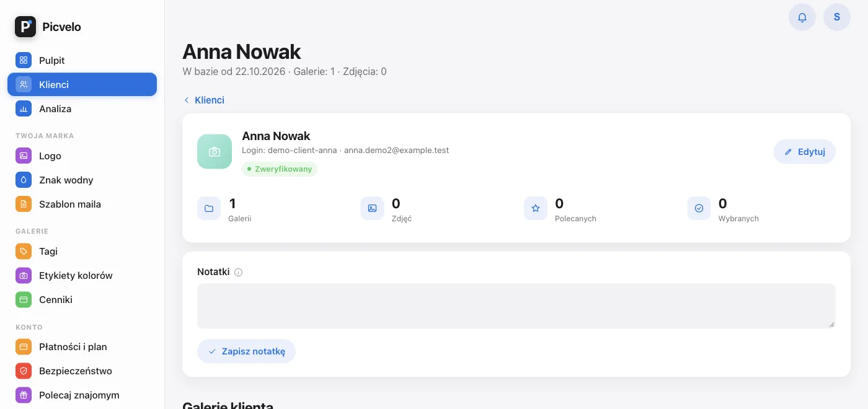The width and height of the screenshot is (868, 409).
Task: Open Znak wodny settings
Action: click(82, 180)
